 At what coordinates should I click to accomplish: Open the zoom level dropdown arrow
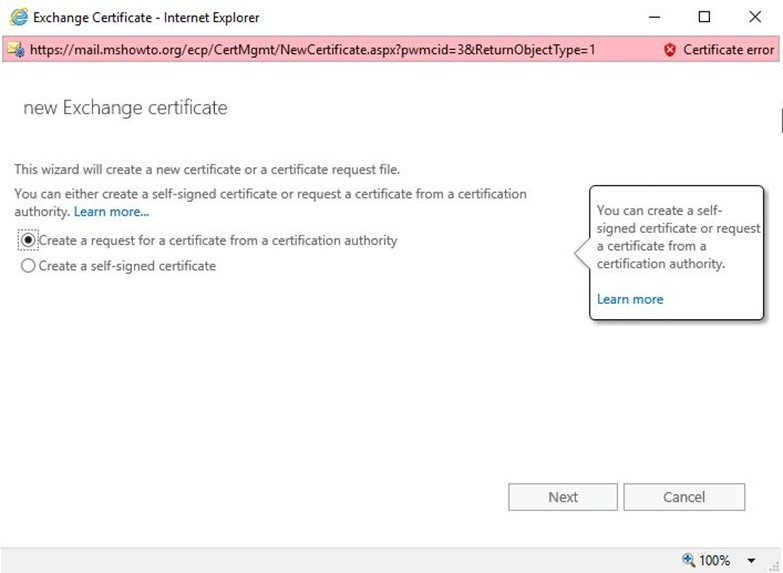751,561
